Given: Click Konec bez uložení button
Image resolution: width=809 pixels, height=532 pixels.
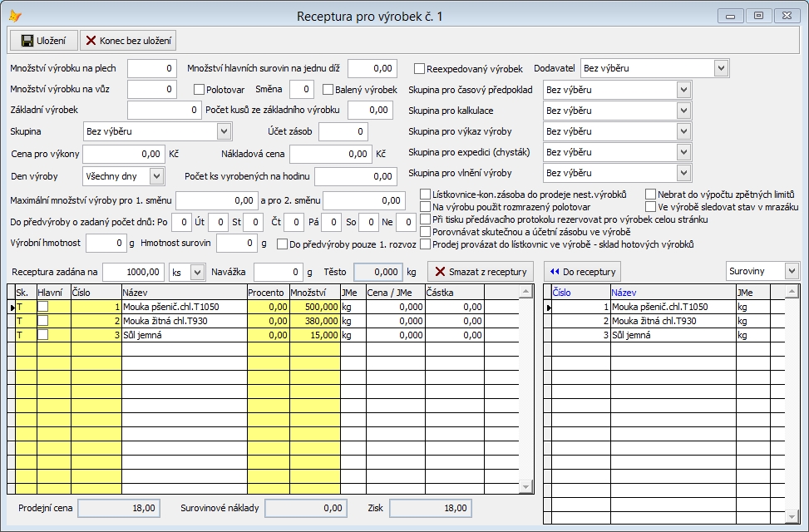Looking at the screenshot, I should tap(128, 40).
